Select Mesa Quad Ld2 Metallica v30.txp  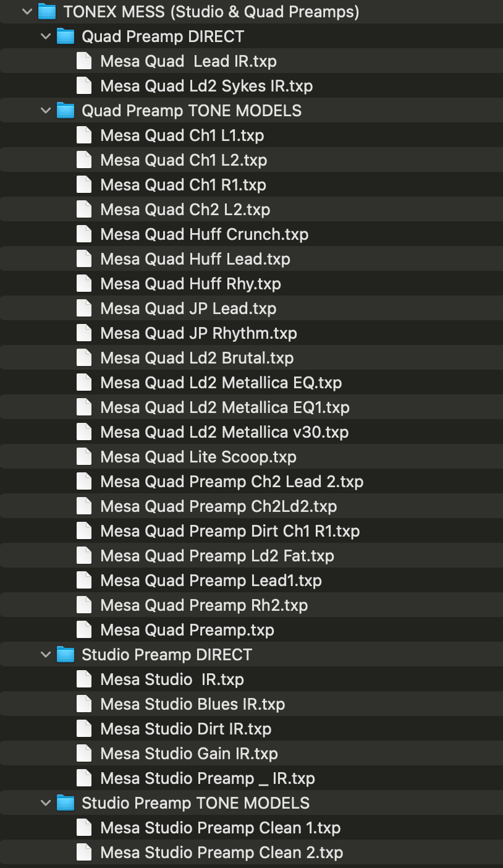[x=224, y=432]
